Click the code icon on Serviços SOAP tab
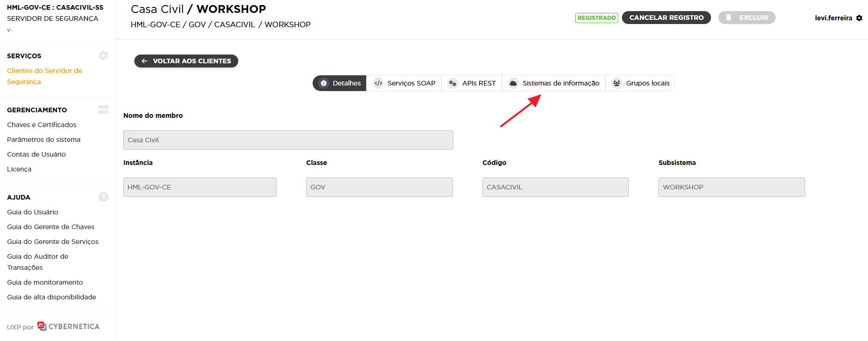The width and height of the screenshot is (868, 341). (378, 83)
